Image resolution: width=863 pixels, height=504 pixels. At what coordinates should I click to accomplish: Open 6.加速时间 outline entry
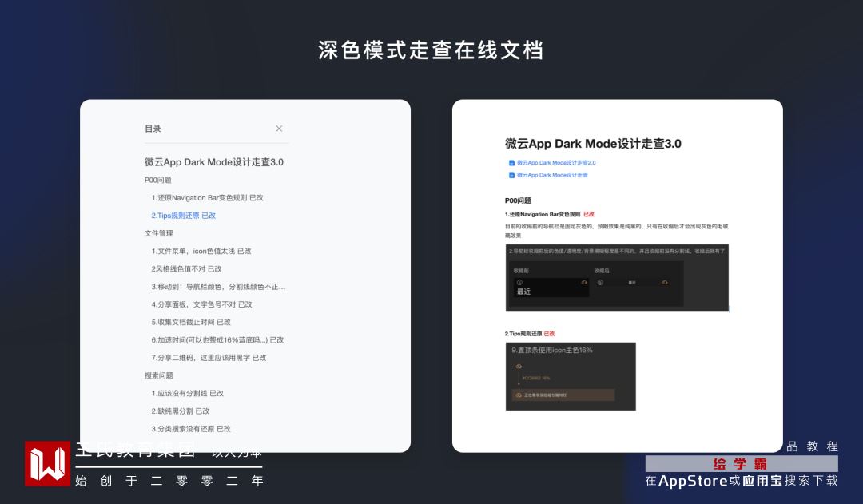[x=217, y=340]
